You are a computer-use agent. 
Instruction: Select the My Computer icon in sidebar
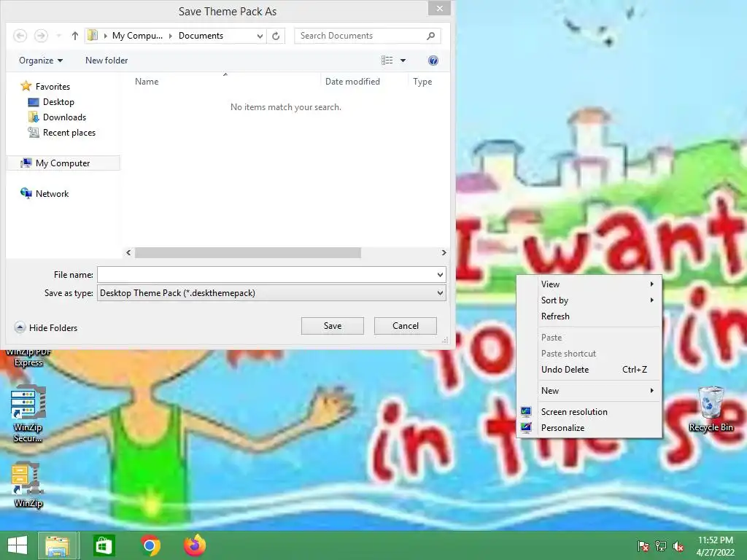point(26,163)
